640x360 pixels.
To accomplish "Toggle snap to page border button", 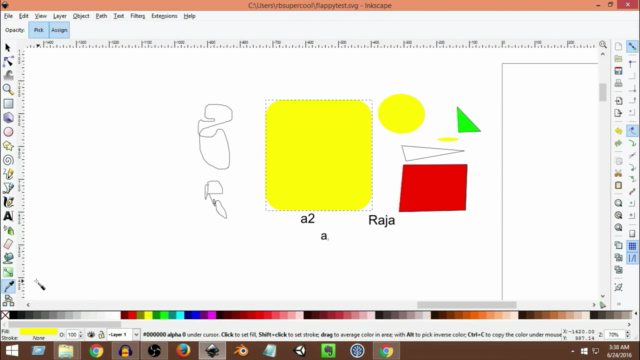I will pyautogui.click(x=632, y=233).
